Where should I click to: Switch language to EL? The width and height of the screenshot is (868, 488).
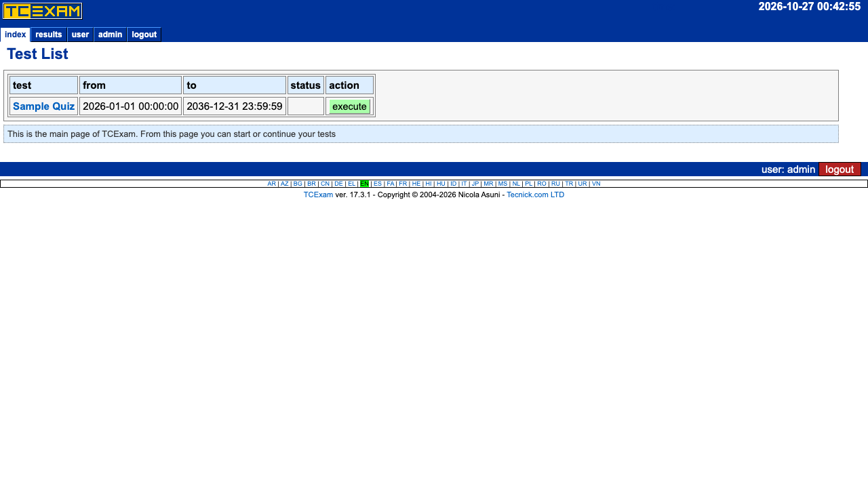[352, 184]
